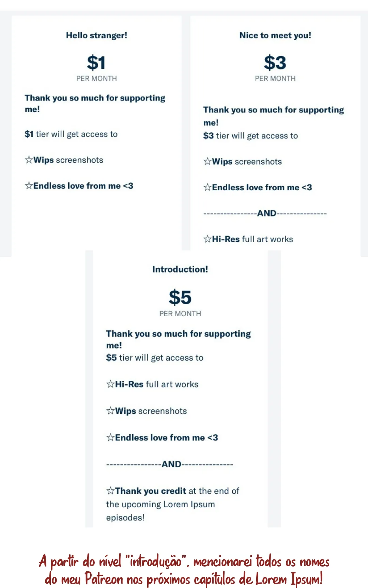
Task: Click the PER MONTH label under $5
Action: pyautogui.click(x=180, y=313)
